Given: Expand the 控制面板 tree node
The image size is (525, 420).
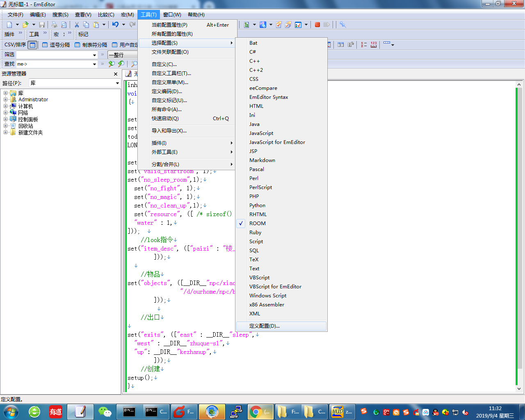Looking at the screenshot, I should click(6, 119).
